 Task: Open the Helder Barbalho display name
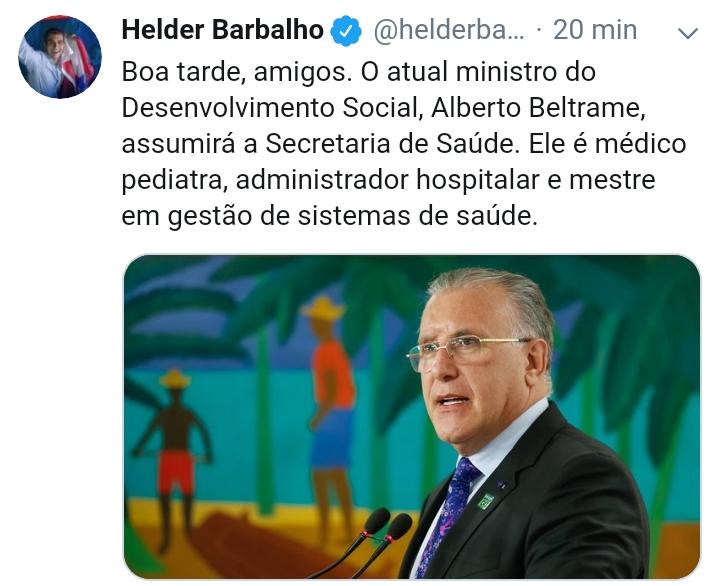pos(223,30)
